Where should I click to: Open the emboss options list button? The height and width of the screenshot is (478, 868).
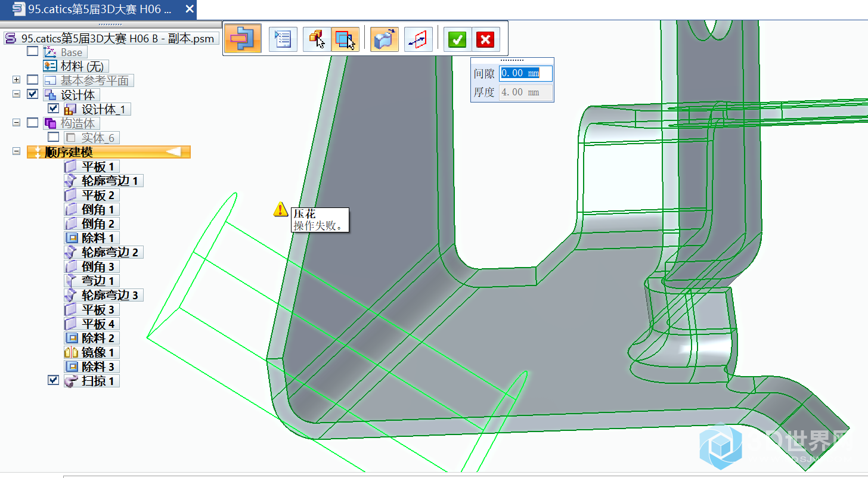pyautogui.click(x=283, y=39)
